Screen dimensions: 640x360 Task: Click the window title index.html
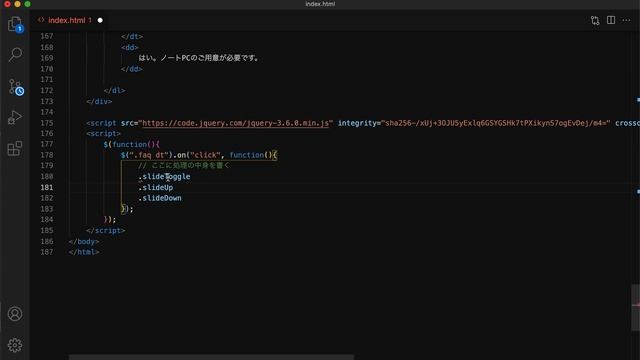pyautogui.click(x=320, y=4)
